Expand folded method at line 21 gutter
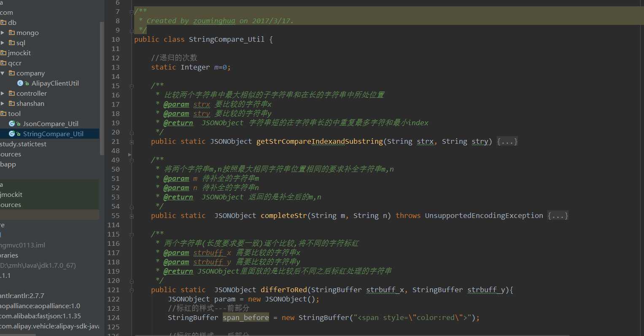Image resolution: width=644 pixels, height=336 pixels. pyautogui.click(x=132, y=142)
